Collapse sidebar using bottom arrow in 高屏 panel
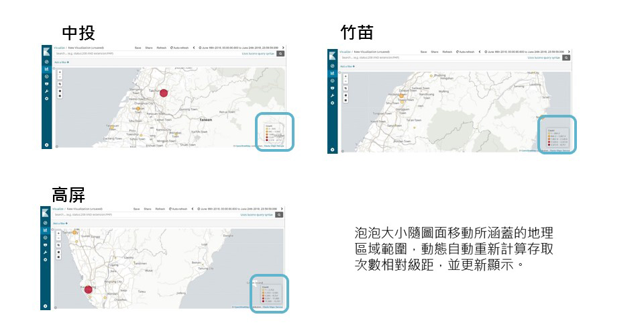Viewport: 644px width, 333px height. point(47,306)
